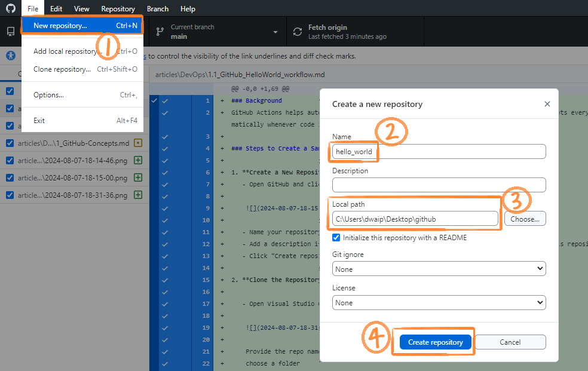Click the branch icon beside Current branch
This screenshot has width=588, height=371.
160,32
